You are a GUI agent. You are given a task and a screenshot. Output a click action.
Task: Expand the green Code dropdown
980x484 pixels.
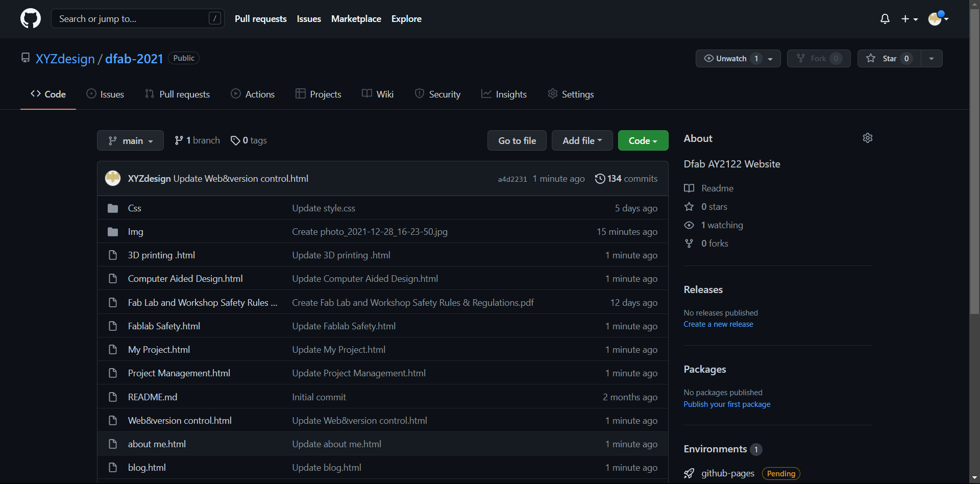[643, 140]
